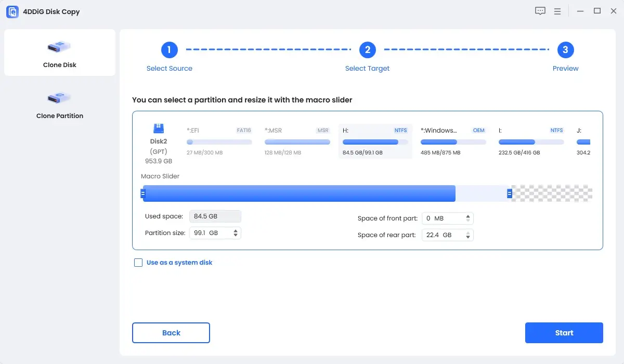Click the Clone Disk sidebar icon
624x364 pixels.
click(59, 48)
